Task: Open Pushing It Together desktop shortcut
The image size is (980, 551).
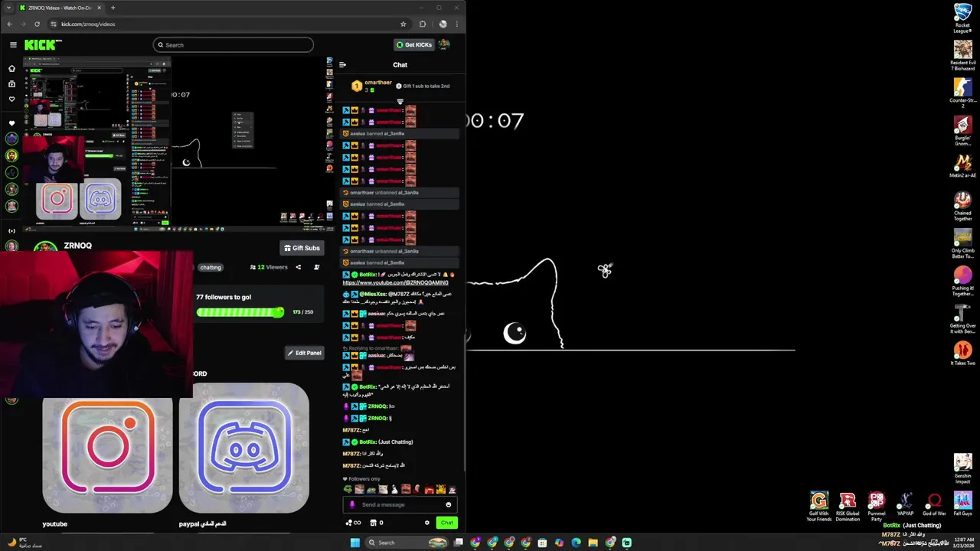Action: coord(962,280)
